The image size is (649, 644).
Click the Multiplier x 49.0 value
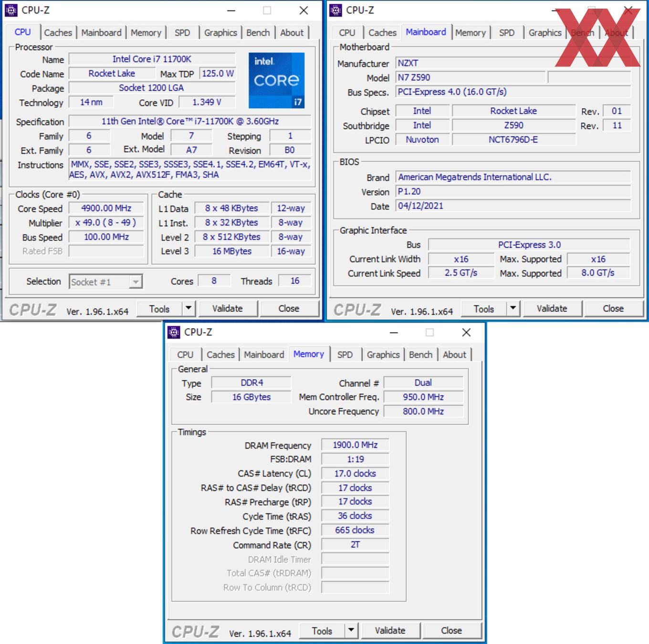(x=106, y=223)
